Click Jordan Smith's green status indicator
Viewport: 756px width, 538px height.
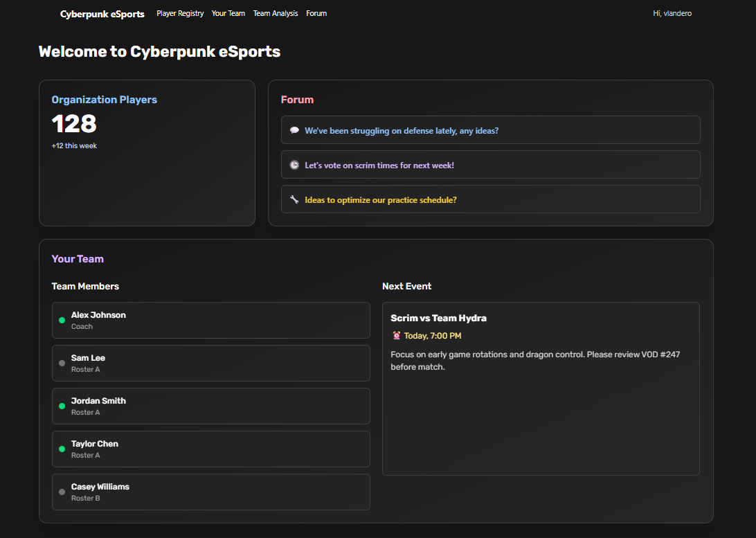pyautogui.click(x=62, y=406)
